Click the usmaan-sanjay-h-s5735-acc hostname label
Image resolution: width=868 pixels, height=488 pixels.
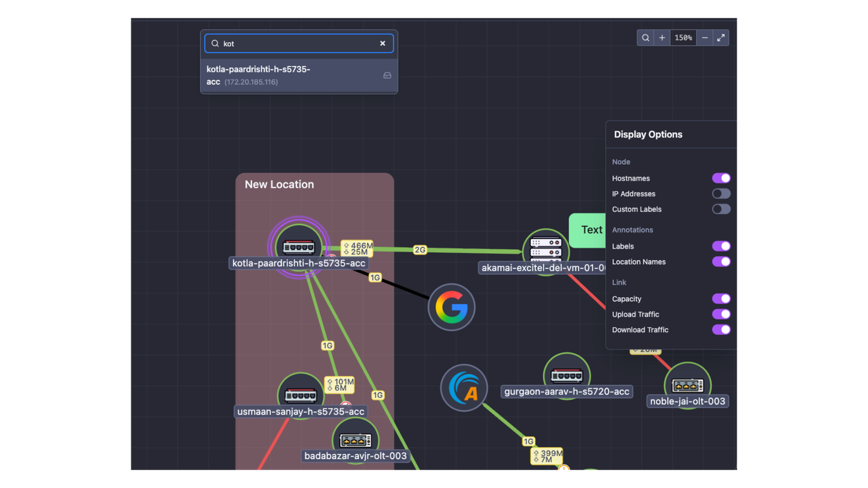tap(301, 412)
